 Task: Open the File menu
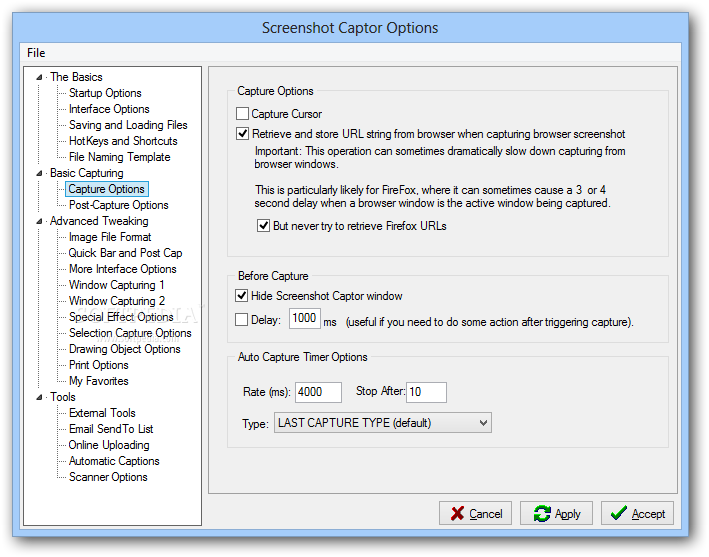point(36,53)
